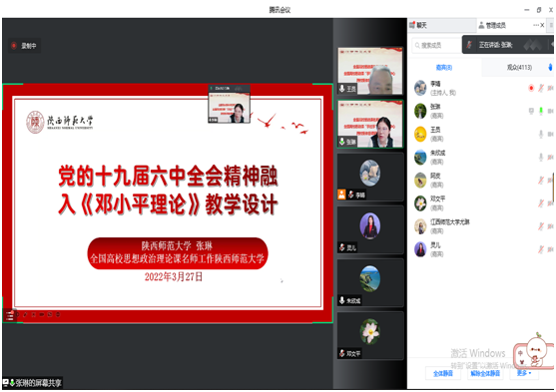Toggle 王员's microphone icon in member list
556x392 pixels.
point(541,134)
